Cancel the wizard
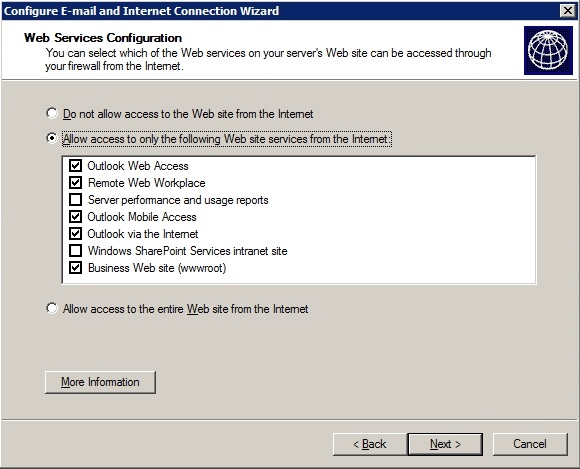This screenshot has width=580, height=469. coord(530,444)
